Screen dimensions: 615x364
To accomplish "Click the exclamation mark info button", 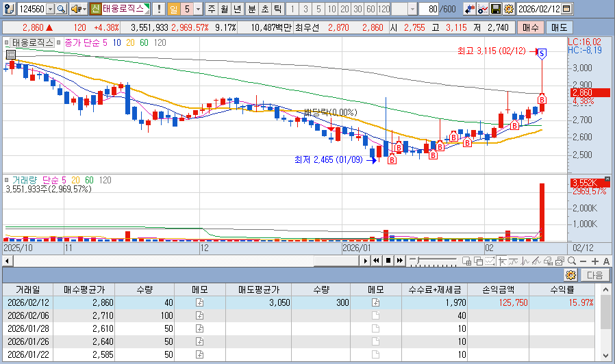I will [x=159, y=9].
